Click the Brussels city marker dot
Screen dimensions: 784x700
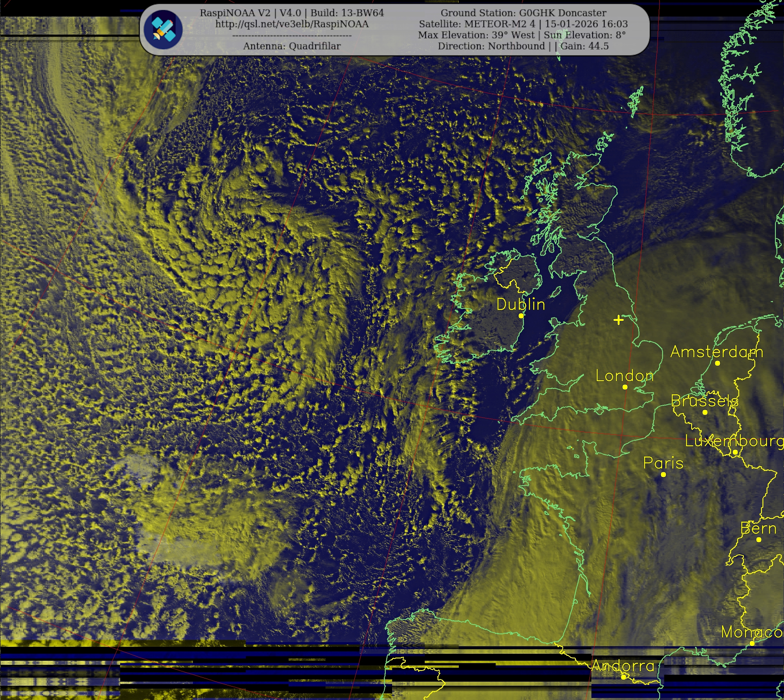point(705,412)
